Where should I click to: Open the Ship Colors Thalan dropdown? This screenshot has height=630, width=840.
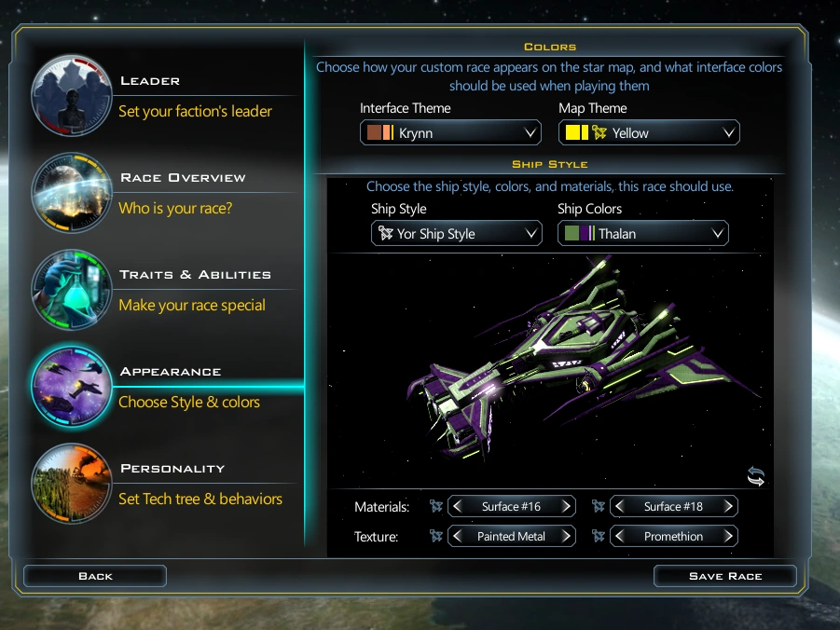coord(643,234)
